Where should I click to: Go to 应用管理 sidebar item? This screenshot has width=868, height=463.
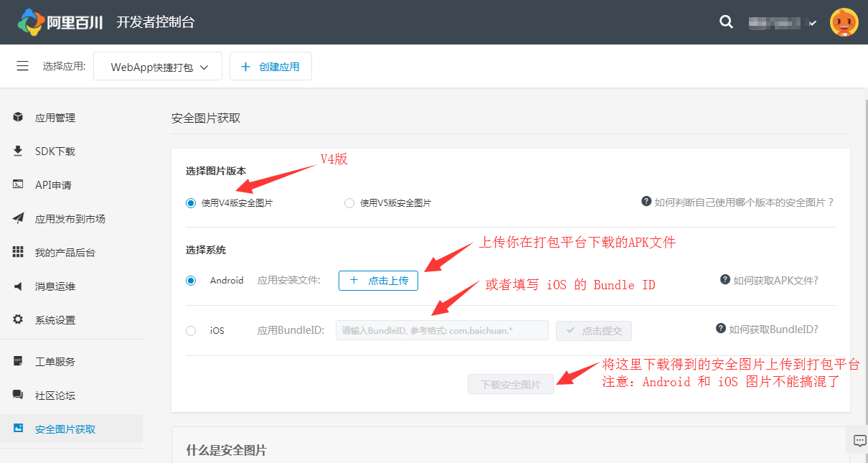55,118
